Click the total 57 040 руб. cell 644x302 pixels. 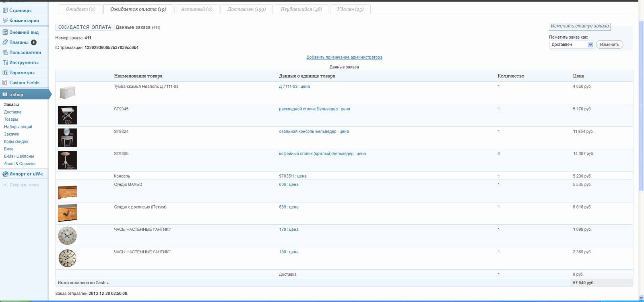pos(602,283)
